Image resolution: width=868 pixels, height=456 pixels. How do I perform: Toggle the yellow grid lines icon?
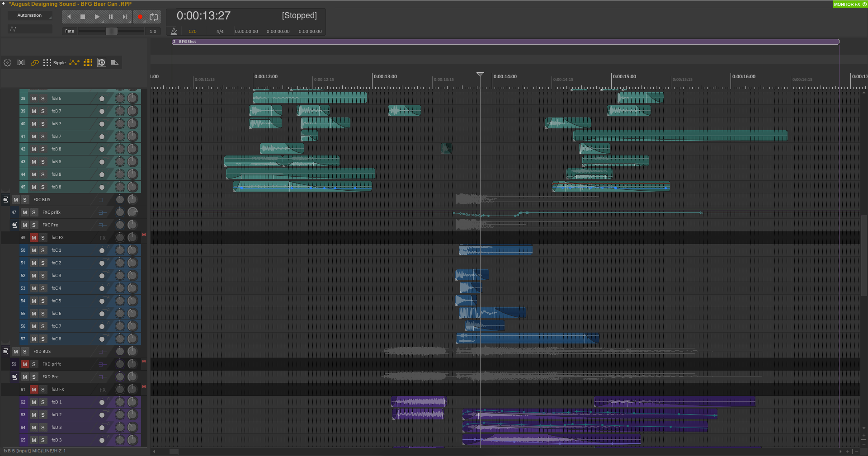pos(88,63)
